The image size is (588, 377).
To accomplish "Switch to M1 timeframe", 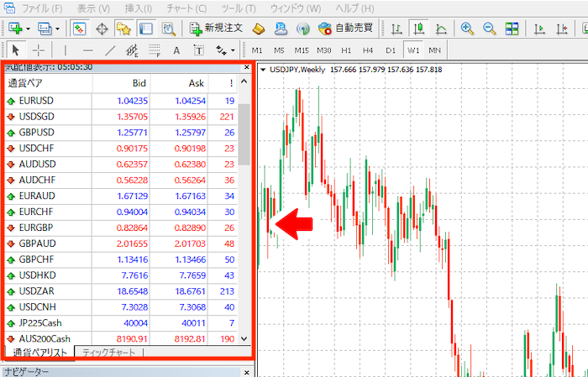I will pos(257,50).
